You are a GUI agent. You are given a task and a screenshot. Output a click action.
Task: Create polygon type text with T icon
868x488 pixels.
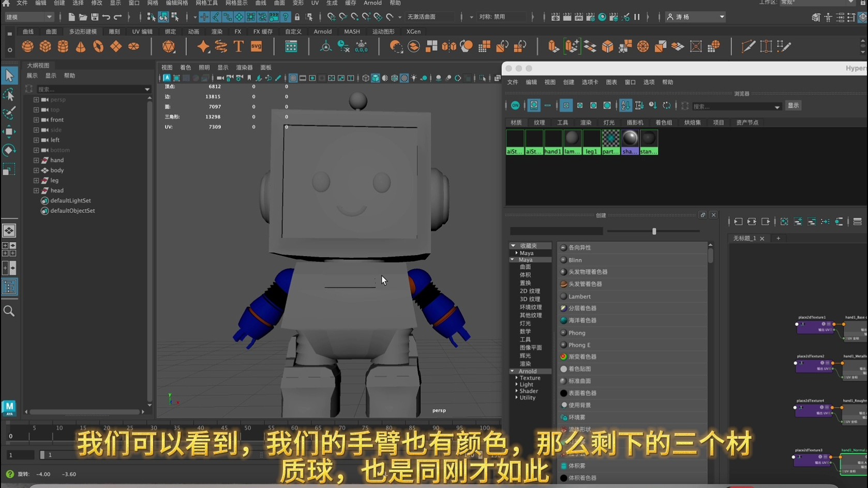click(238, 47)
